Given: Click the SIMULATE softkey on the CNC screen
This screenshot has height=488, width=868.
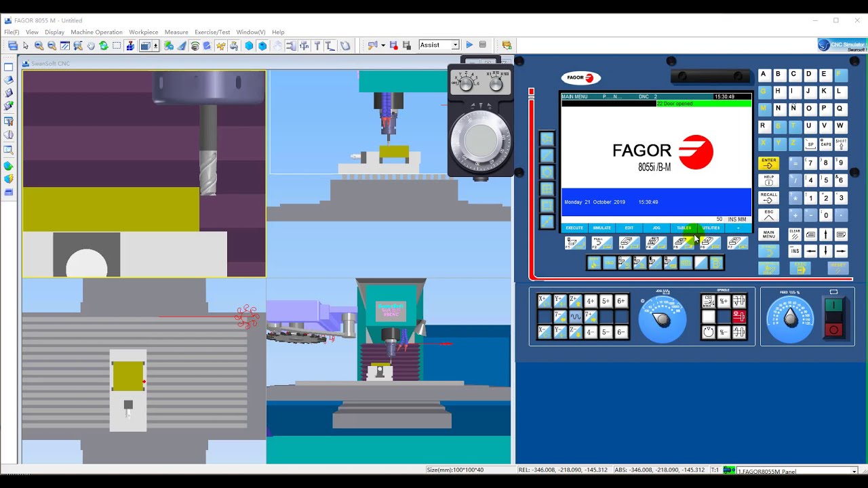Looking at the screenshot, I should click(x=601, y=228).
